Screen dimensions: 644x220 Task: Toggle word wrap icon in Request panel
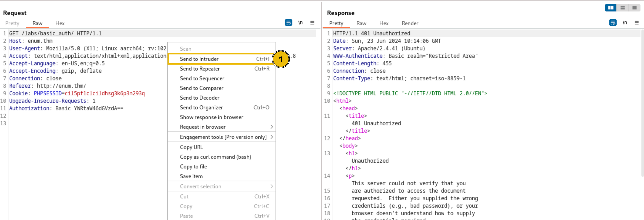click(288, 22)
